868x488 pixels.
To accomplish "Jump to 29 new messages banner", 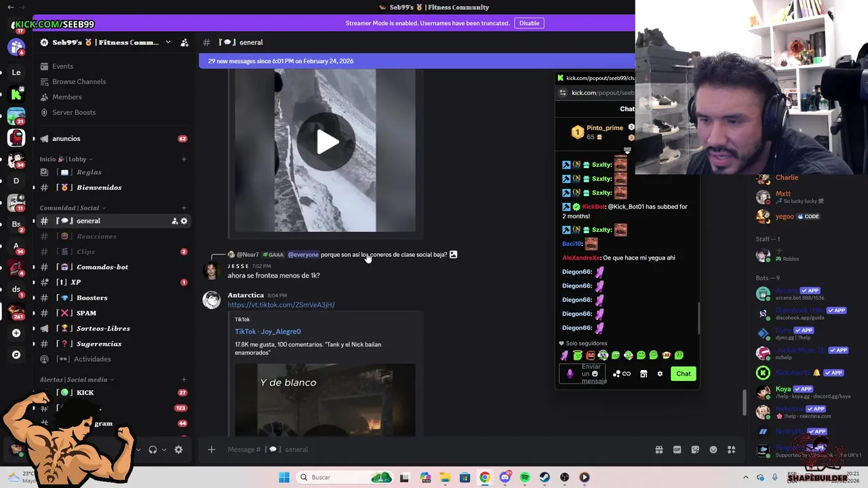I will [x=417, y=61].
